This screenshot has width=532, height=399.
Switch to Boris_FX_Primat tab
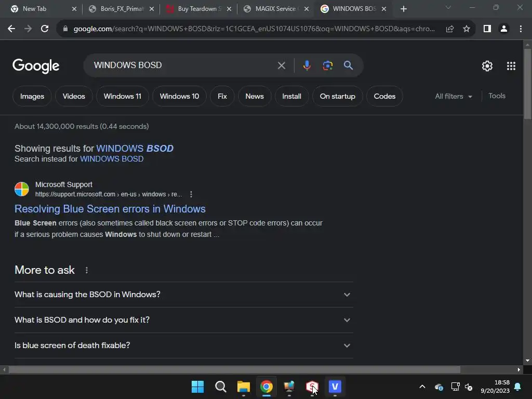122,9
